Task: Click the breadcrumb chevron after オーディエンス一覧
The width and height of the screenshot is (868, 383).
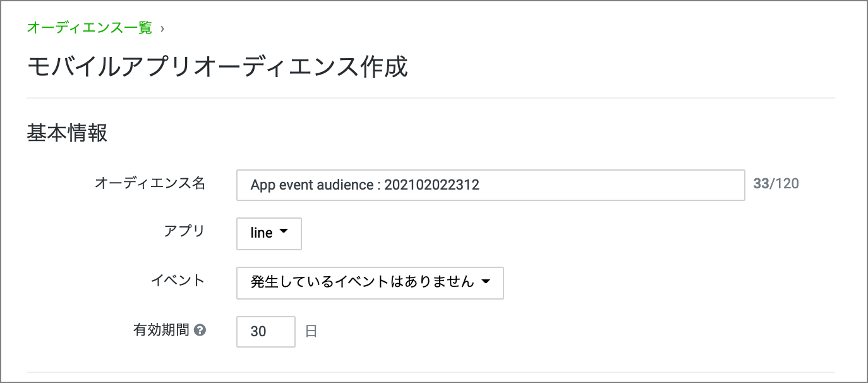Action: (163, 28)
